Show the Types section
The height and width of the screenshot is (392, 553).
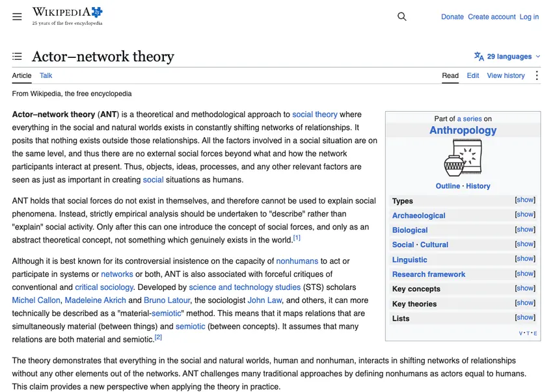click(x=525, y=200)
